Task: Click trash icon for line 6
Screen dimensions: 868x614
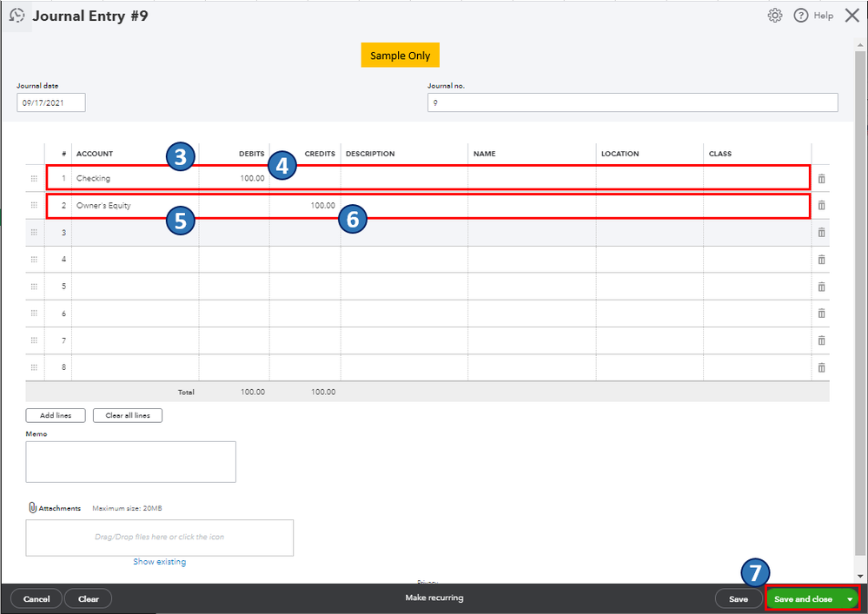Action: pos(821,314)
